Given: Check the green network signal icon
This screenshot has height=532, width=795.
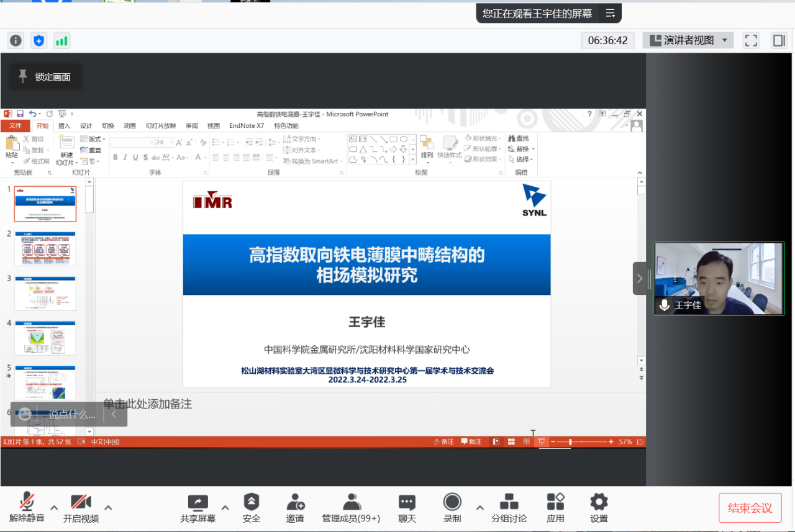Looking at the screenshot, I should (x=61, y=41).
